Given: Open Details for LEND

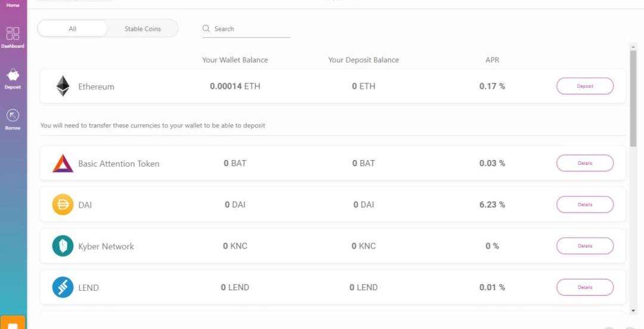Looking at the screenshot, I should (584, 287).
